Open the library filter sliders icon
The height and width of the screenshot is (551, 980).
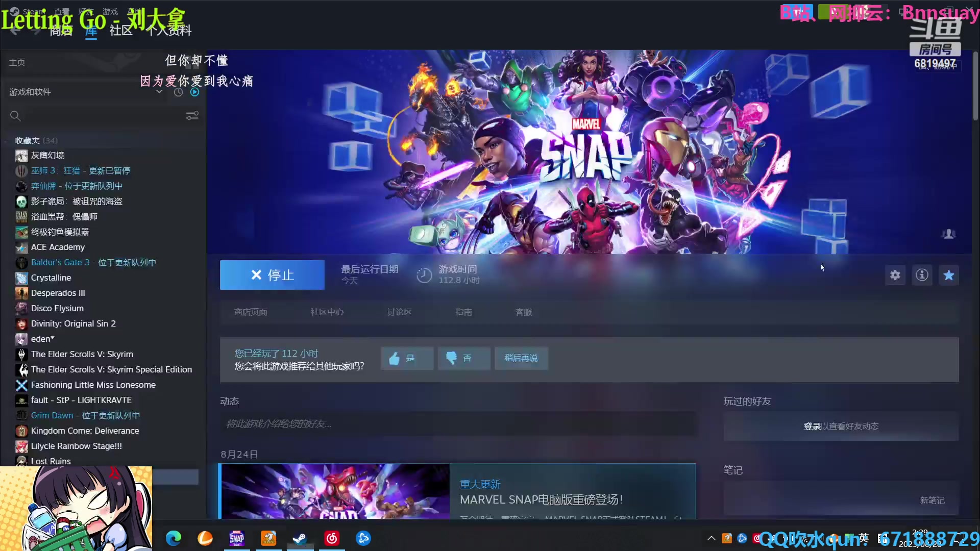click(192, 116)
